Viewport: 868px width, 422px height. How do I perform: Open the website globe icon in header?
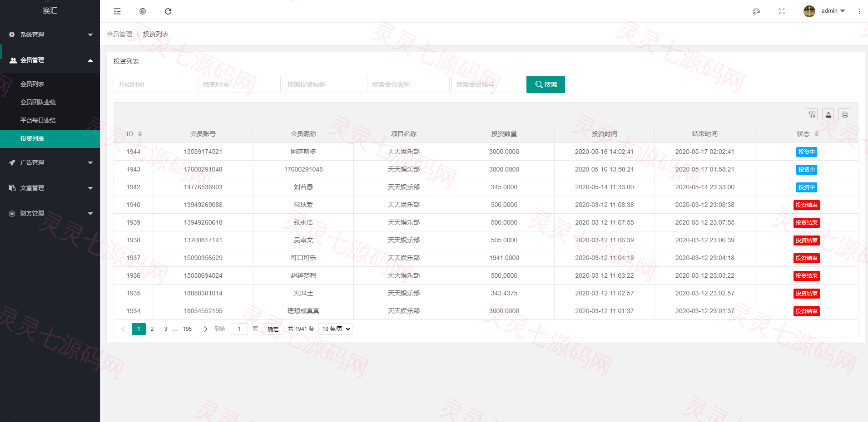click(143, 11)
